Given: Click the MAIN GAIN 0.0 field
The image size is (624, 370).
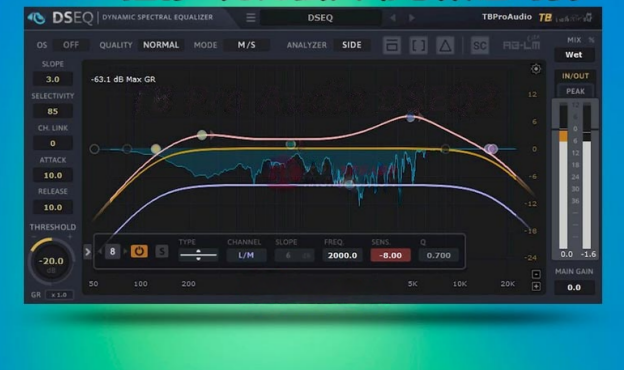Looking at the screenshot, I should pos(574,287).
